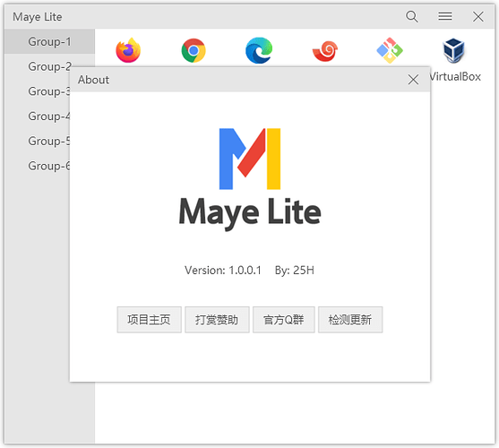The height and width of the screenshot is (448, 499).
Task: Open the red swirl app shortcut
Action: [325, 51]
